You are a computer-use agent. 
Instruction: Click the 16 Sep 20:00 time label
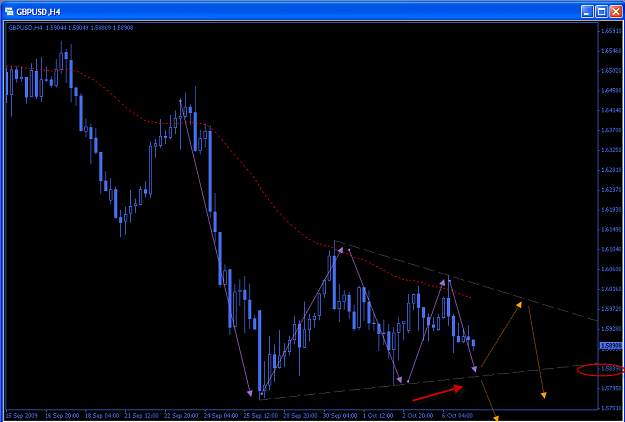(63, 415)
